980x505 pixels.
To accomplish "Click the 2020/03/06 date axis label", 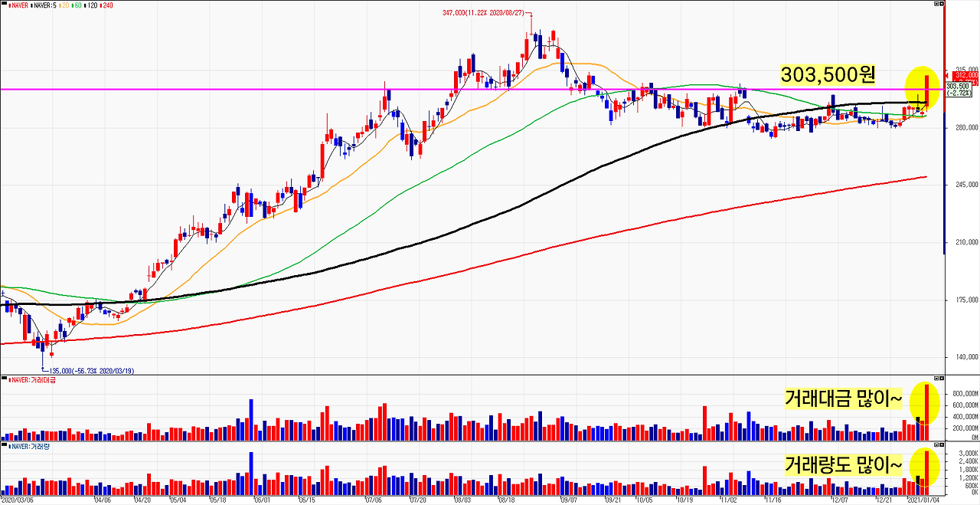I will coord(16,500).
